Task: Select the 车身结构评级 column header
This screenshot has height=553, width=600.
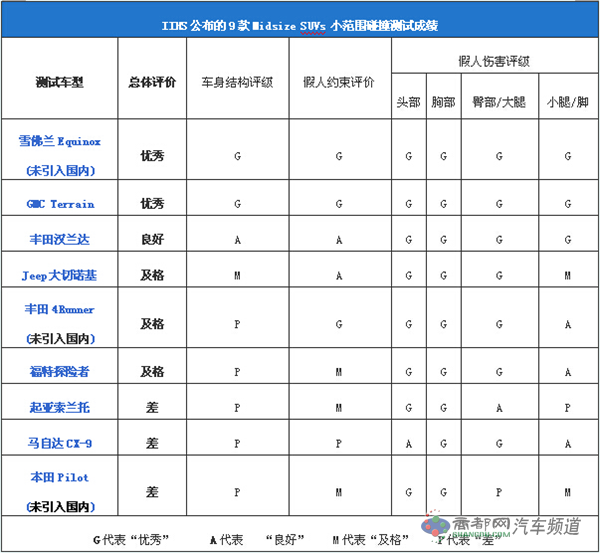Action: click(238, 82)
